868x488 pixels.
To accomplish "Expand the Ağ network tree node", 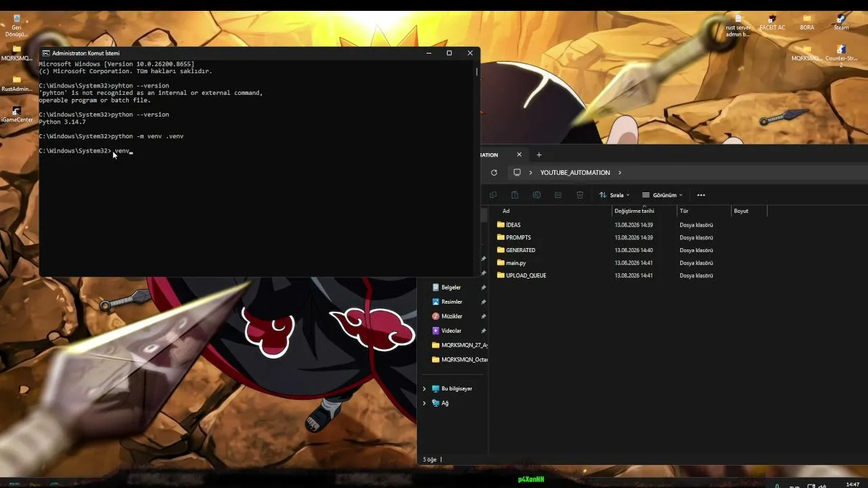I will click(425, 403).
